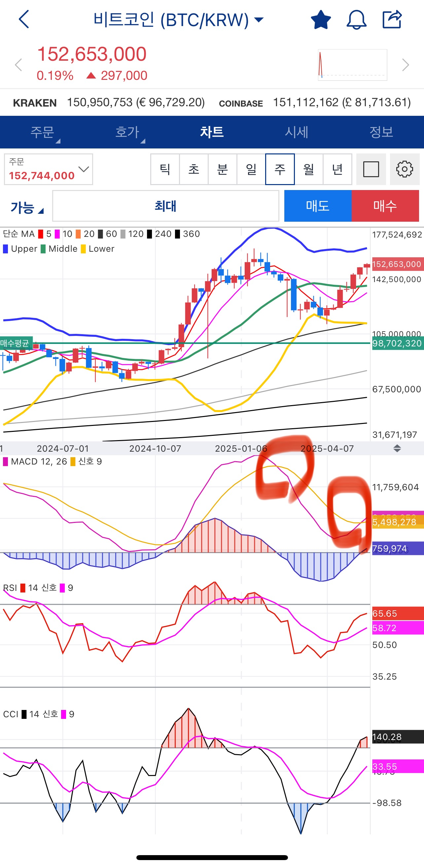Click the red MA 5 color swatch

coord(41,234)
